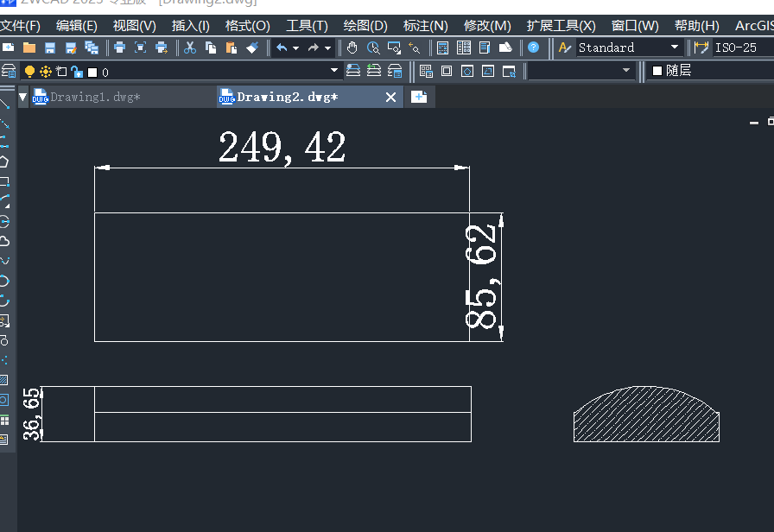Toggle layer 0 lock padlock icon

[77, 72]
